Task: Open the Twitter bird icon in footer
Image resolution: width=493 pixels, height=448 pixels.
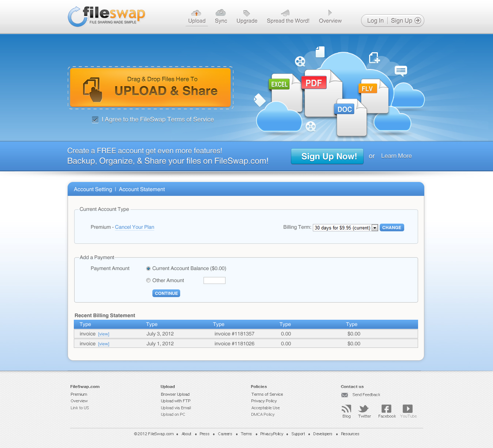Action: click(364, 409)
